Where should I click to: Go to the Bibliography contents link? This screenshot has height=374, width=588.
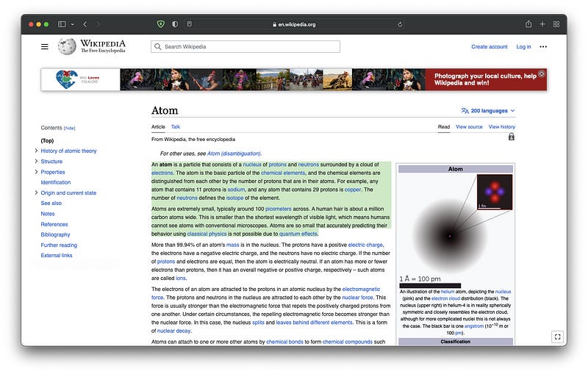56,234
